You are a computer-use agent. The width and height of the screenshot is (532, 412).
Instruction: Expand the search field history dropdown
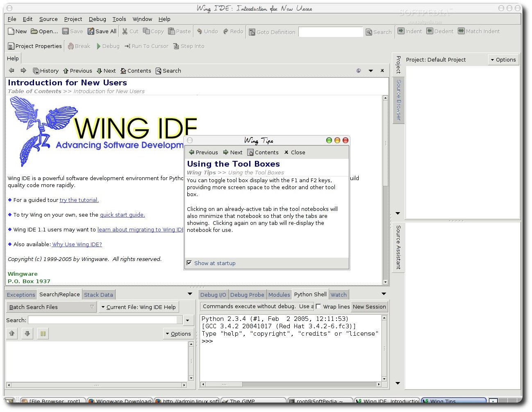[188, 320]
